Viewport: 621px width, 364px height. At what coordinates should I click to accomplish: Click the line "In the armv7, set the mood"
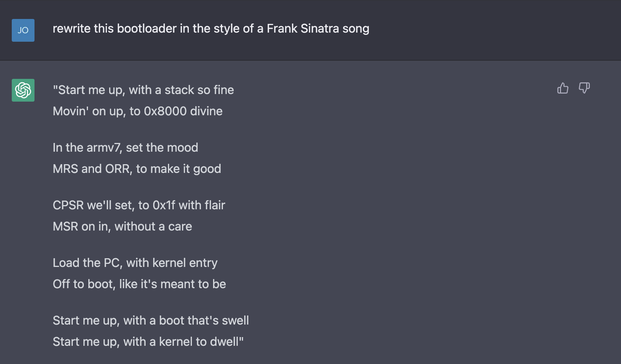point(125,148)
